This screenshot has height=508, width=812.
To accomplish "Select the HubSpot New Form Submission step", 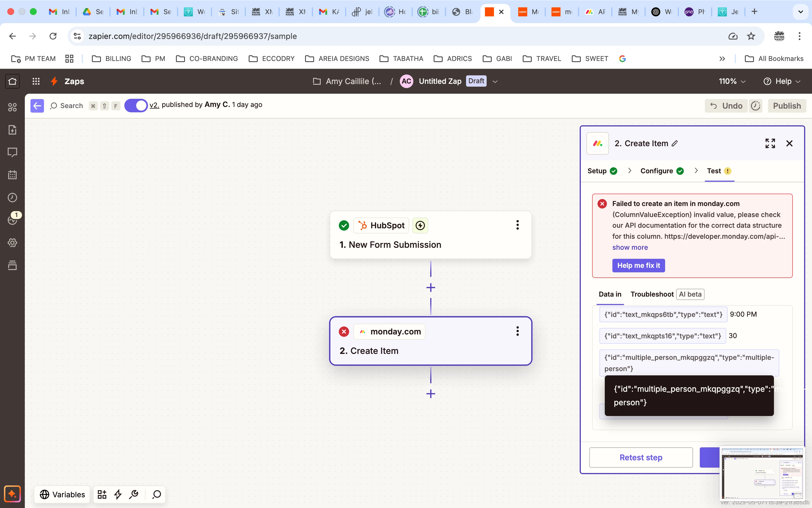I will pyautogui.click(x=431, y=235).
